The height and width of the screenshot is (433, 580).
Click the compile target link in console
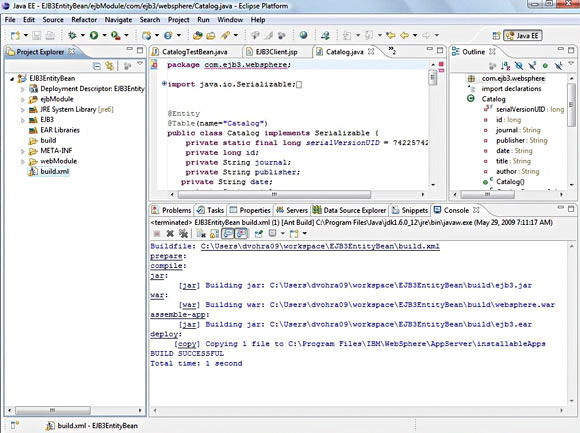pyautogui.click(x=166, y=266)
